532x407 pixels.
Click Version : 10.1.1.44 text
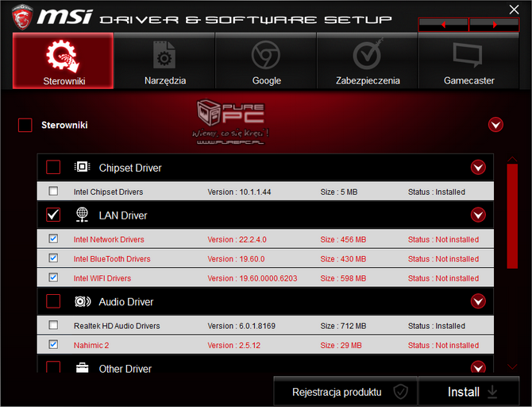[239, 192]
